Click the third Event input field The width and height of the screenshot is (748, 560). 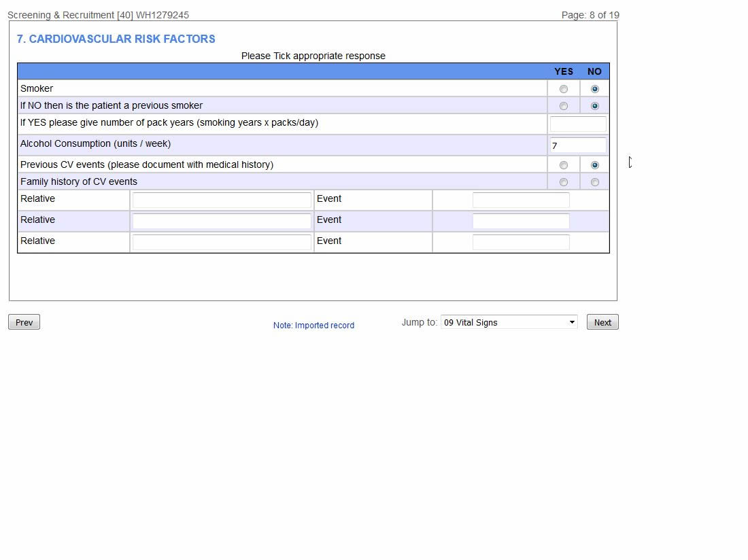point(521,241)
